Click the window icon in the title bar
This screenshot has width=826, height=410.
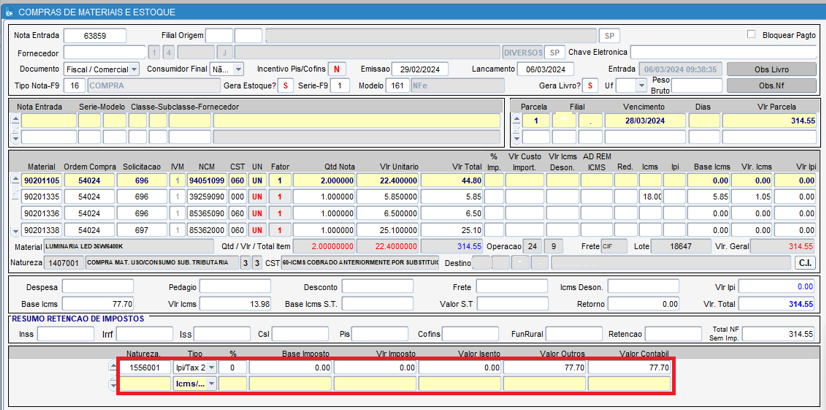tap(8, 12)
